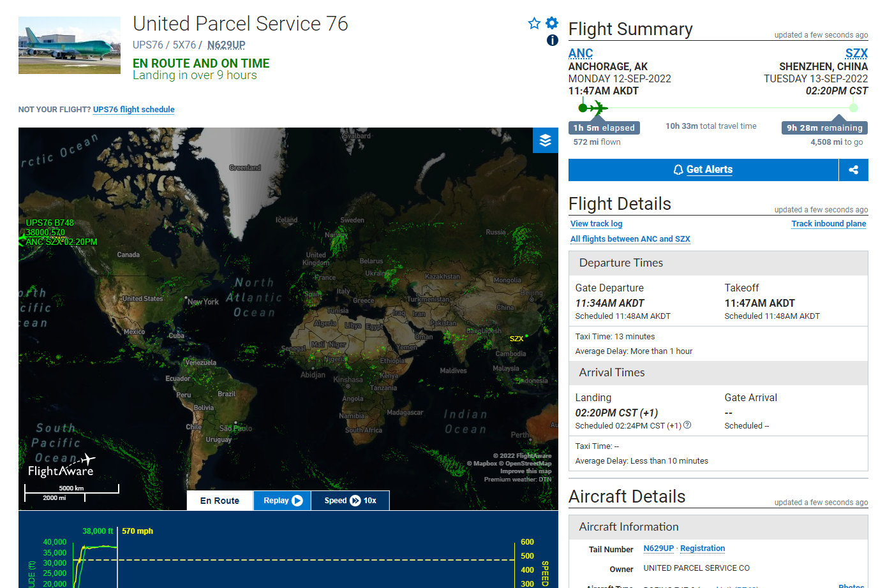Open flight page settings gear
The height and width of the screenshot is (588, 885).
pos(552,23)
